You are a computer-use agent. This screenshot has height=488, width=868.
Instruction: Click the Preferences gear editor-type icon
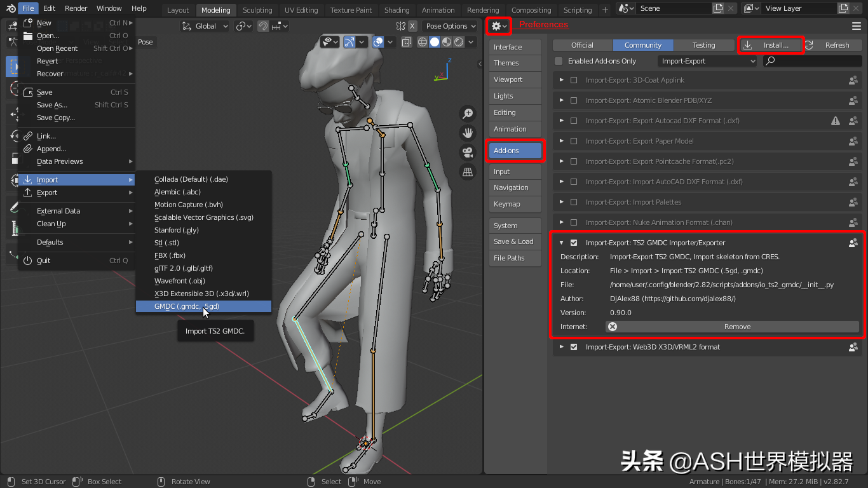499,26
